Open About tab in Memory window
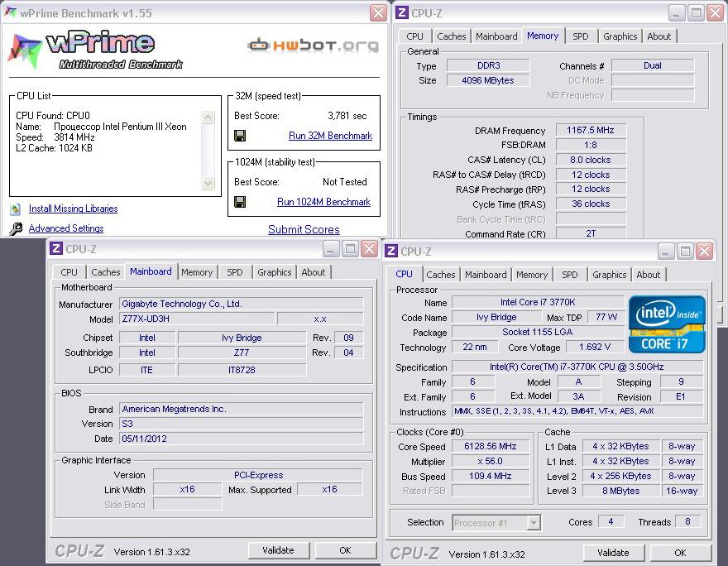Viewport: 728px width, 566px height. [x=659, y=36]
